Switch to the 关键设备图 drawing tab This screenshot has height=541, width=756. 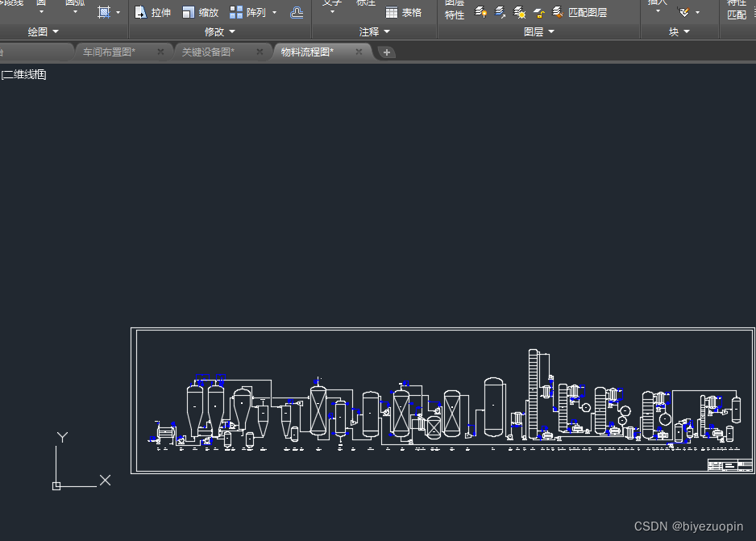[x=208, y=52]
